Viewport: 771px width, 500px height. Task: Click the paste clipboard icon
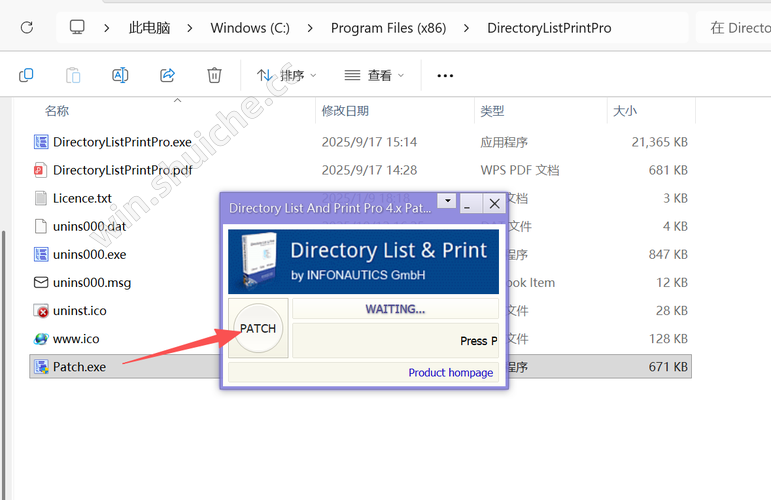click(73, 75)
